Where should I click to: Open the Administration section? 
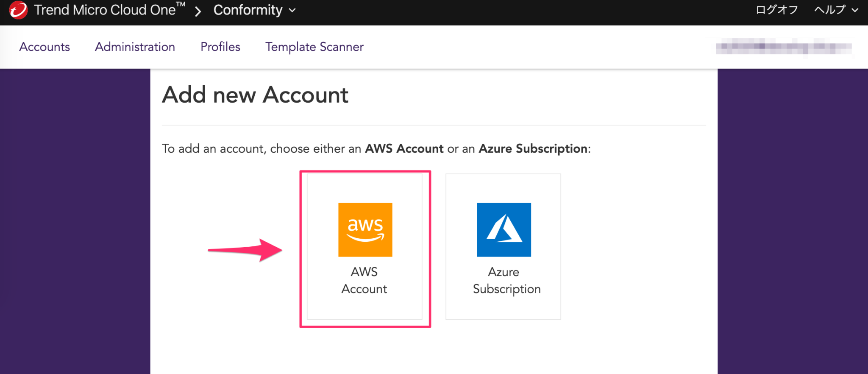[x=135, y=47]
